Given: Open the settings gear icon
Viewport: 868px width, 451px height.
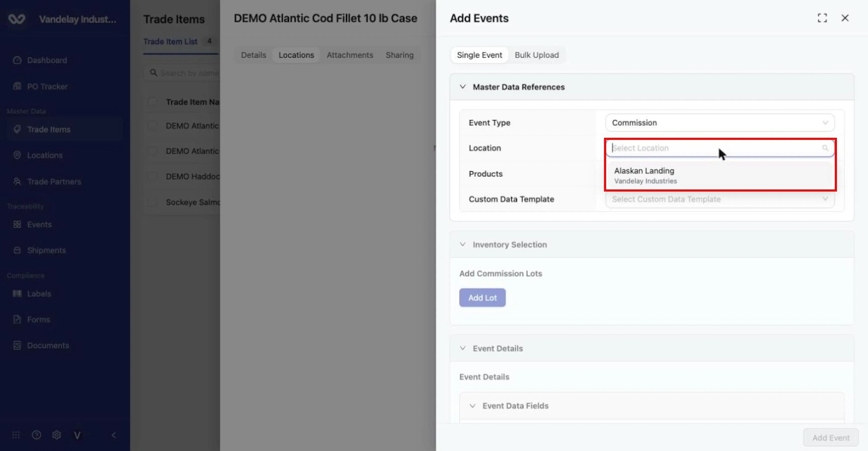Looking at the screenshot, I should pos(57,435).
